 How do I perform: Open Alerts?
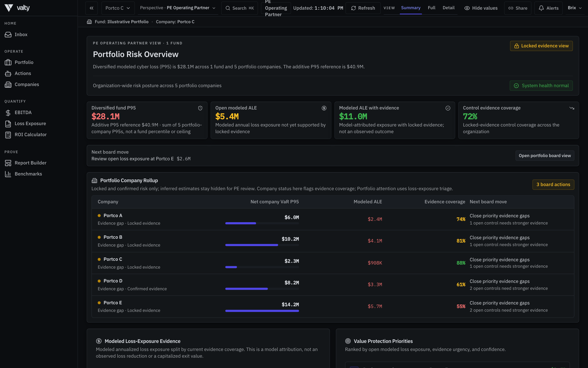pyautogui.click(x=548, y=8)
